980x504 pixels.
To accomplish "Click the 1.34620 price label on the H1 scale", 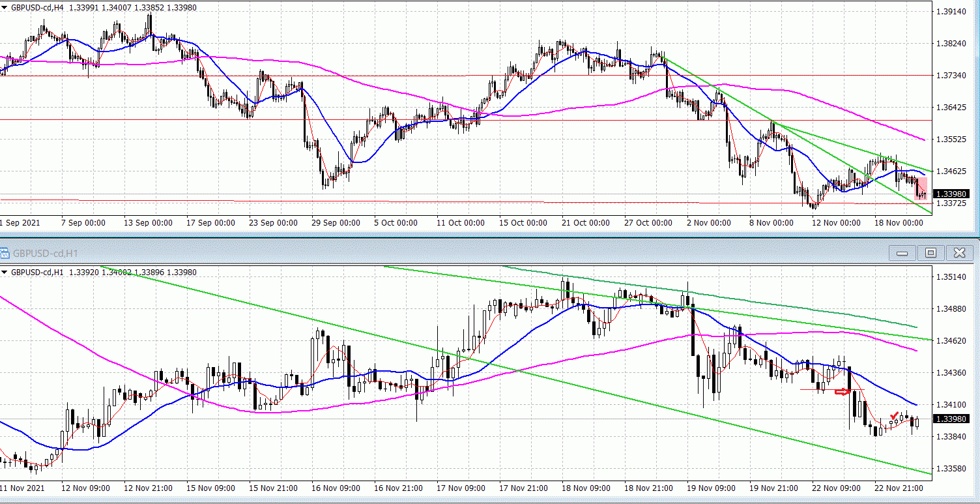I will pyautogui.click(x=951, y=340).
